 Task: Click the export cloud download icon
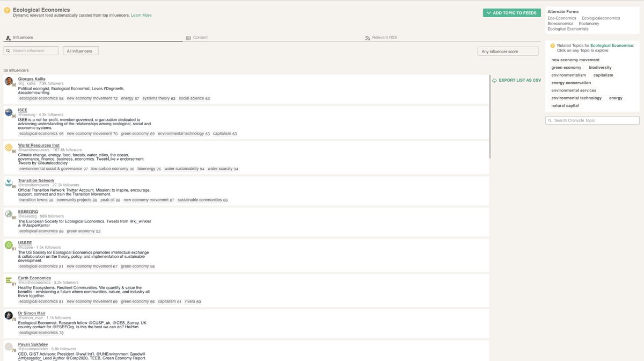point(494,80)
